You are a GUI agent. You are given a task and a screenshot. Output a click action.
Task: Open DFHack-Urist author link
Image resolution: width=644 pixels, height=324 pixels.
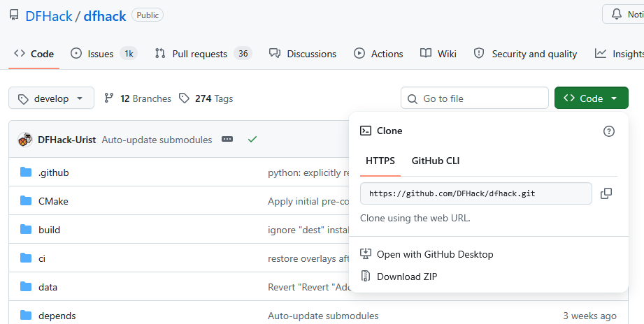click(x=67, y=140)
